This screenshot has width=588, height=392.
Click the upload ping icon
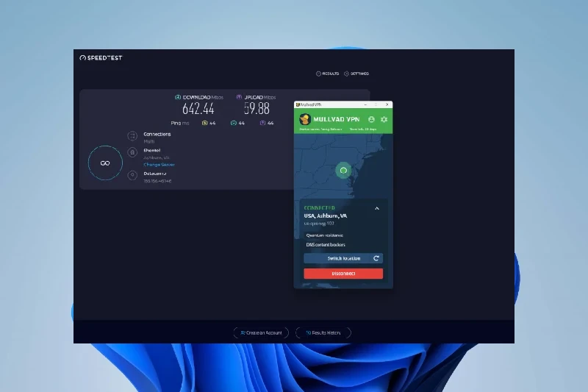pyautogui.click(x=263, y=123)
